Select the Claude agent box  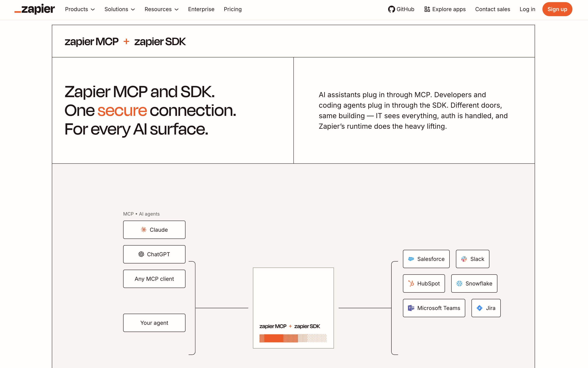click(x=154, y=230)
